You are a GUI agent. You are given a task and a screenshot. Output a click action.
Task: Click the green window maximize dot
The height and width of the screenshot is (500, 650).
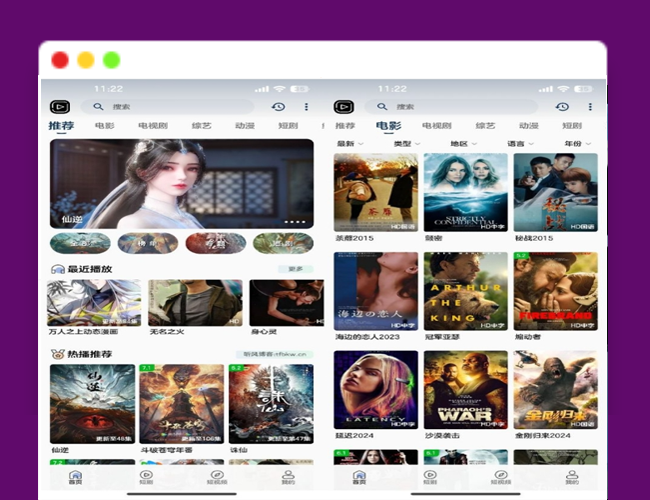coord(112,60)
